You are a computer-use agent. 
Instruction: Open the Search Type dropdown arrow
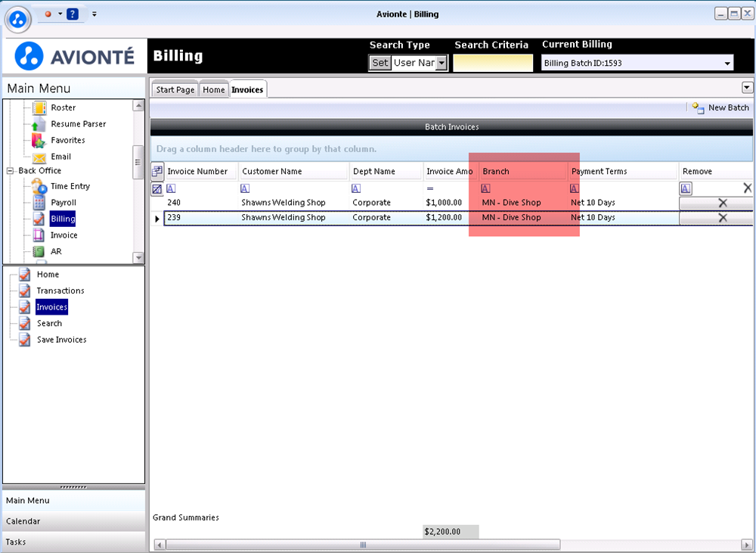(442, 63)
